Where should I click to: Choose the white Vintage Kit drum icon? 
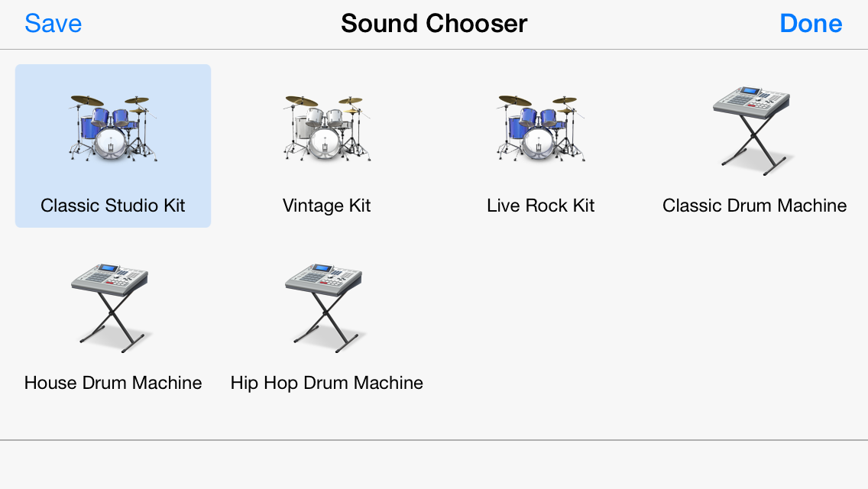pyautogui.click(x=326, y=128)
